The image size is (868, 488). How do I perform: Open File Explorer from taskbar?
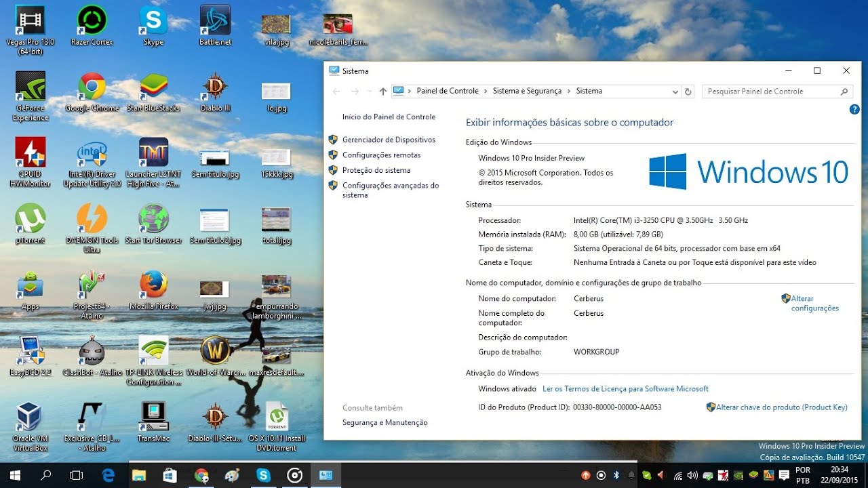tap(139, 475)
